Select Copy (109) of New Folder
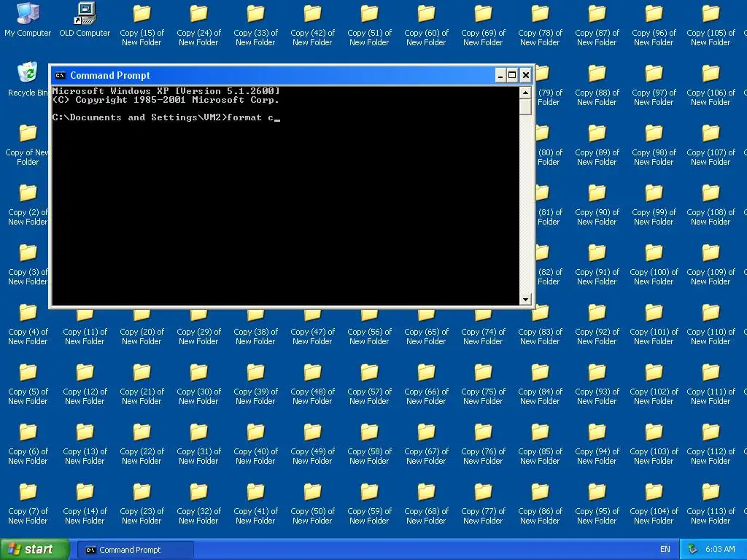 (x=711, y=264)
